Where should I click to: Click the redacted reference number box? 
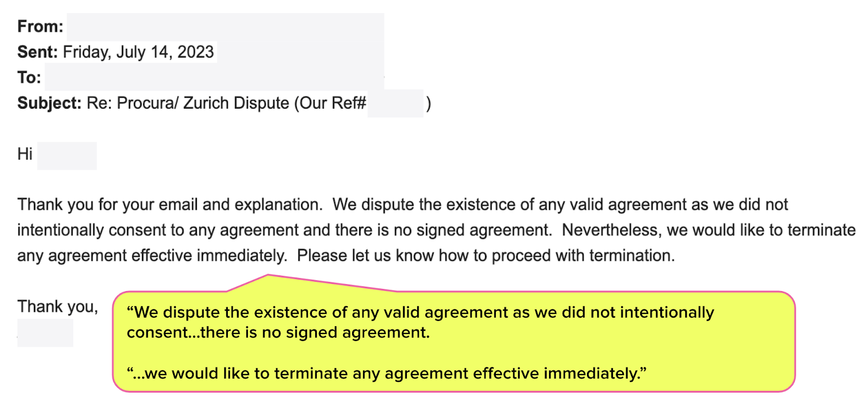[395, 103]
